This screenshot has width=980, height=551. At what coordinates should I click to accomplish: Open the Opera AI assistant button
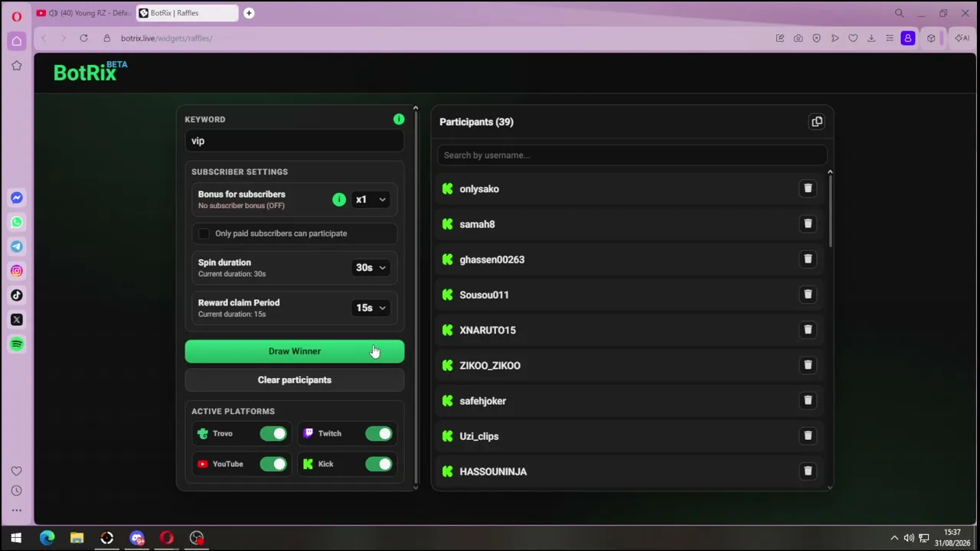[x=962, y=38]
